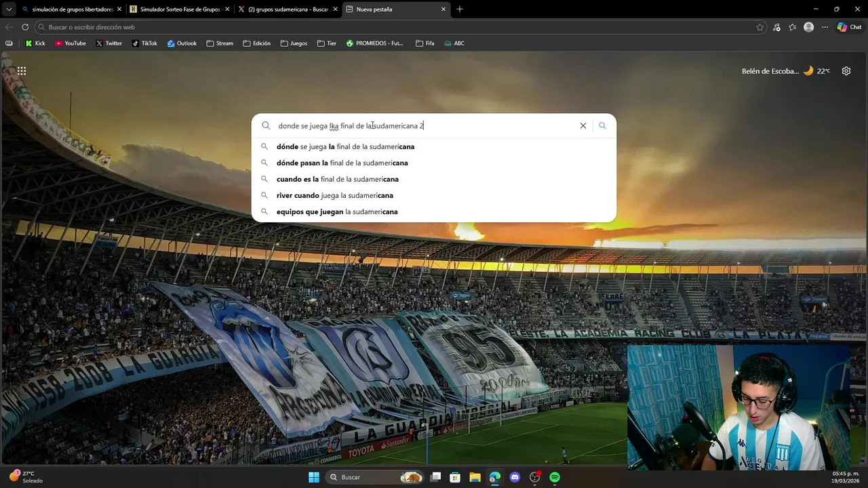Select suggestion 'dónde pasan la final de la sudamericana'
This screenshot has height=488, width=868.
tap(434, 163)
